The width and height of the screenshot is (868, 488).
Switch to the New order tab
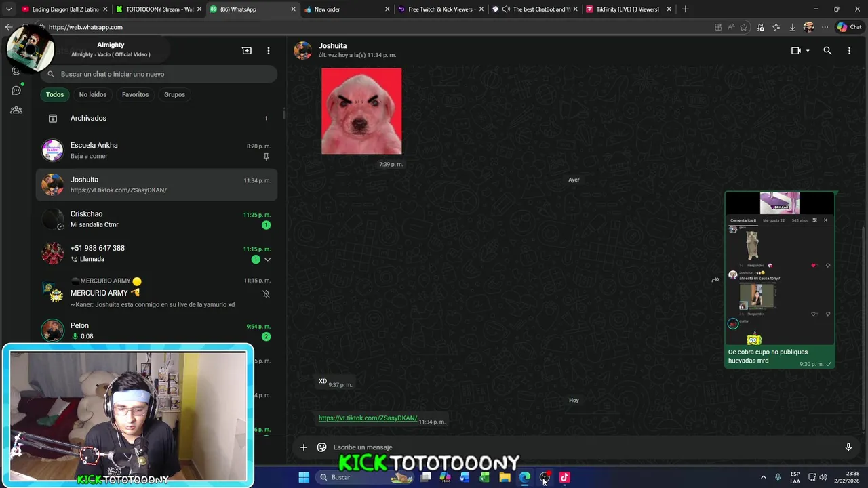point(346,9)
